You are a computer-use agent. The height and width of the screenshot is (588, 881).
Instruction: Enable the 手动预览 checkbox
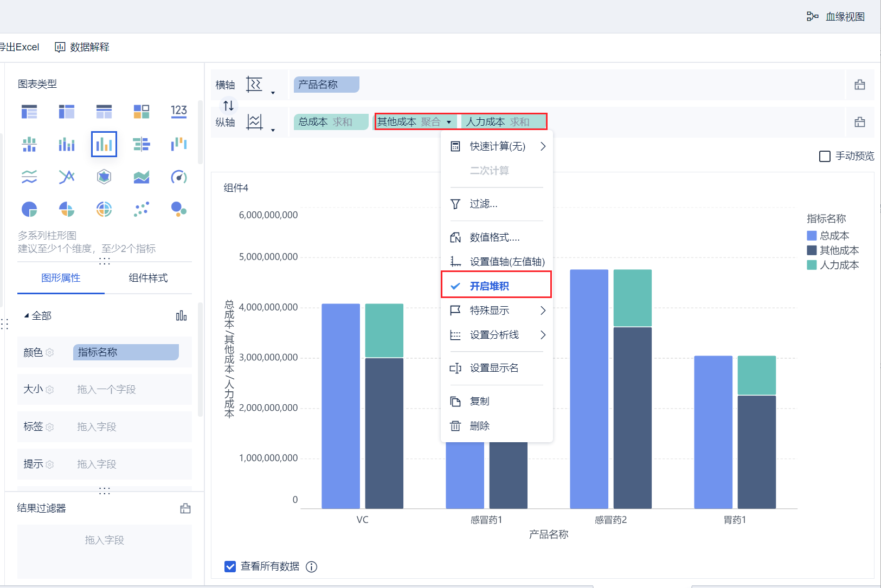click(825, 156)
